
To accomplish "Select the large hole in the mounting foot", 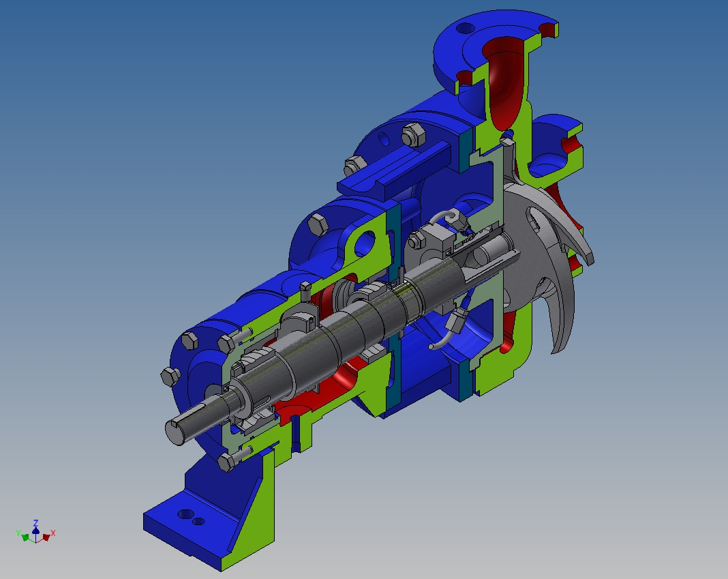I will (x=185, y=514).
